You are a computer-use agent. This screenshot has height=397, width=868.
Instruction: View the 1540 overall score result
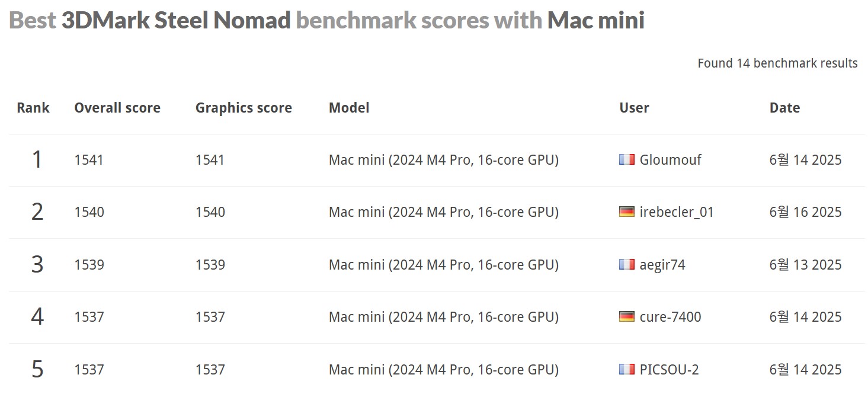coord(89,212)
